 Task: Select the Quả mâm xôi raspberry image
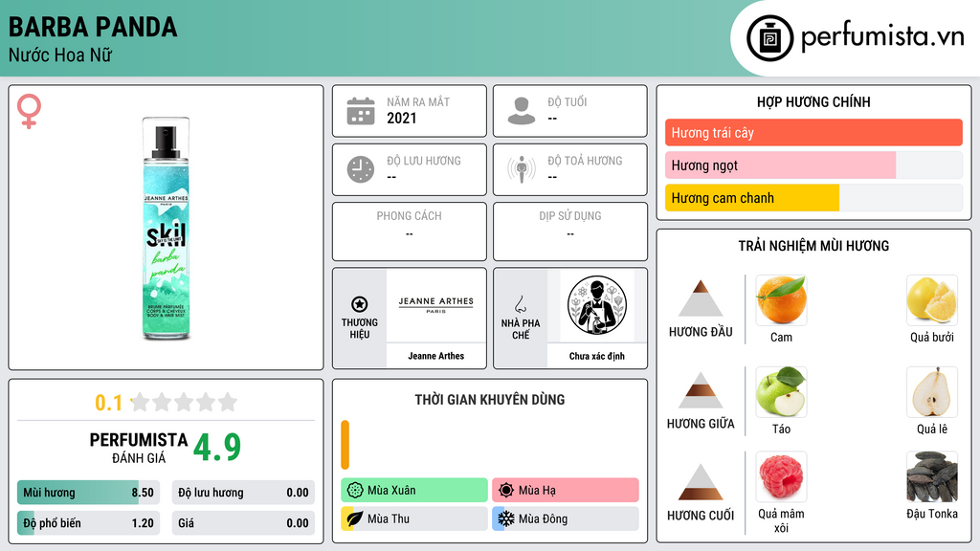point(781,476)
